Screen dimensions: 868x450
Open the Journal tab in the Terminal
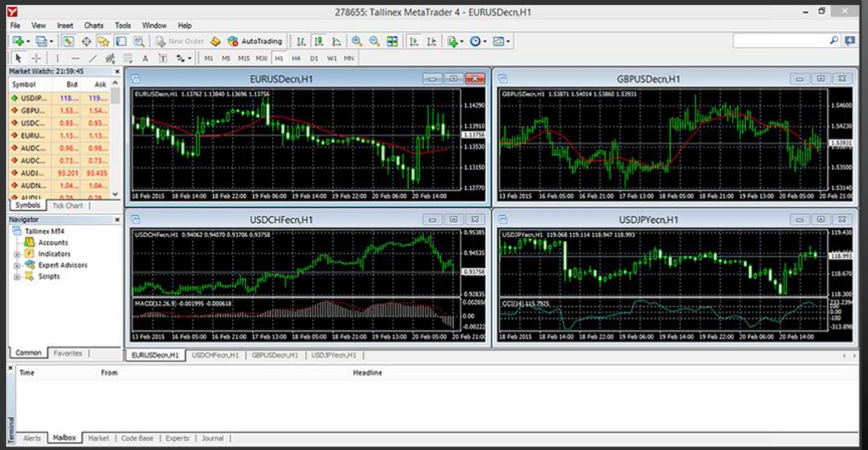pyautogui.click(x=213, y=438)
